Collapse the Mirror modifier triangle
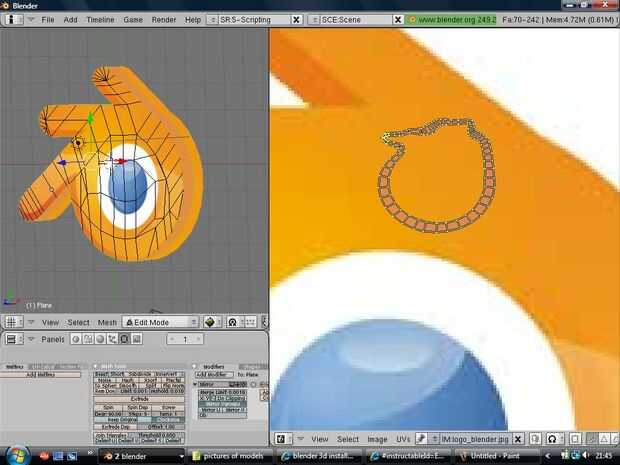The width and height of the screenshot is (620, 465). click(195, 384)
